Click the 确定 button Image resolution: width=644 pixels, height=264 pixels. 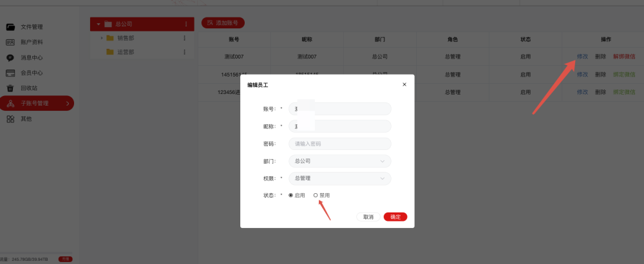pos(395,217)
